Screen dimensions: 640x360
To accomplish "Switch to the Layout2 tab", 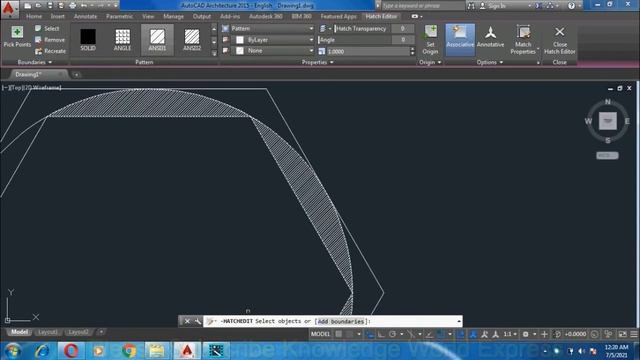I will pos(78,332).
